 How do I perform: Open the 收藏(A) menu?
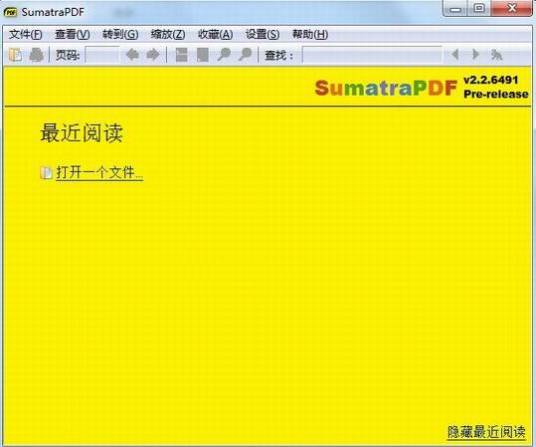[x=215, y=34]
